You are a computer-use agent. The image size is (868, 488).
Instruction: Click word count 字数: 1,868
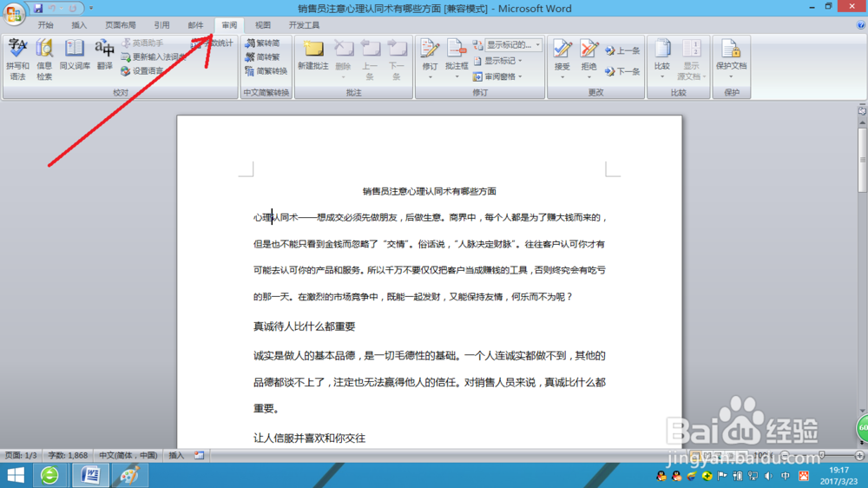coord(68,455)
